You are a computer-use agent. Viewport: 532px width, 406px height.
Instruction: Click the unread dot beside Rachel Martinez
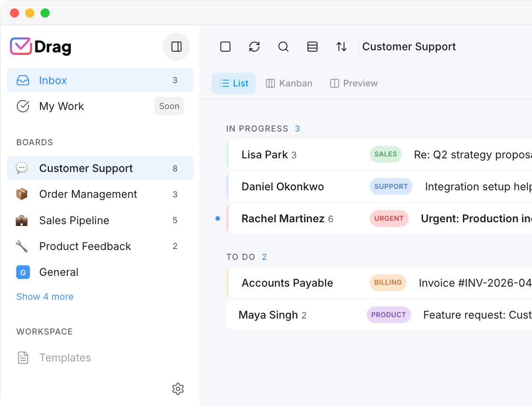pos(218,219)
